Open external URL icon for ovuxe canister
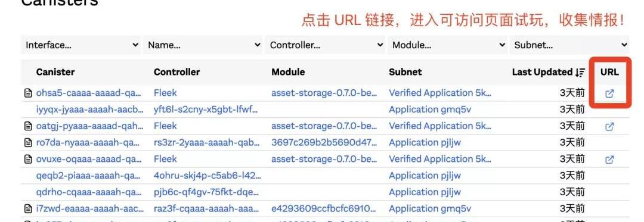 [x=609, y=160]
